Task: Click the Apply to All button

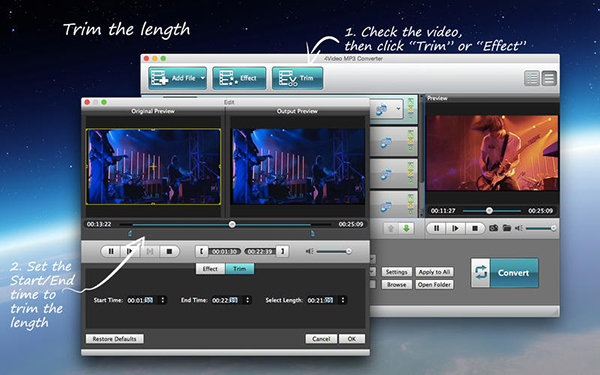Action: pos(434,272)
